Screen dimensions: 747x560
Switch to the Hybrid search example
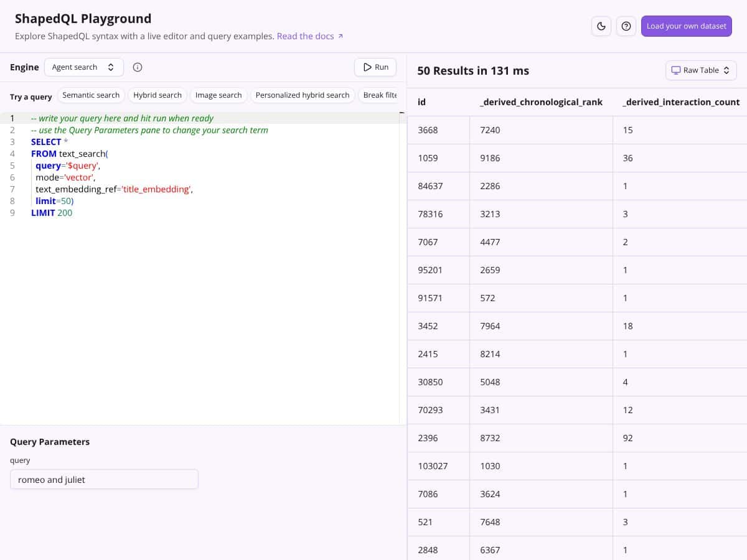157,95
